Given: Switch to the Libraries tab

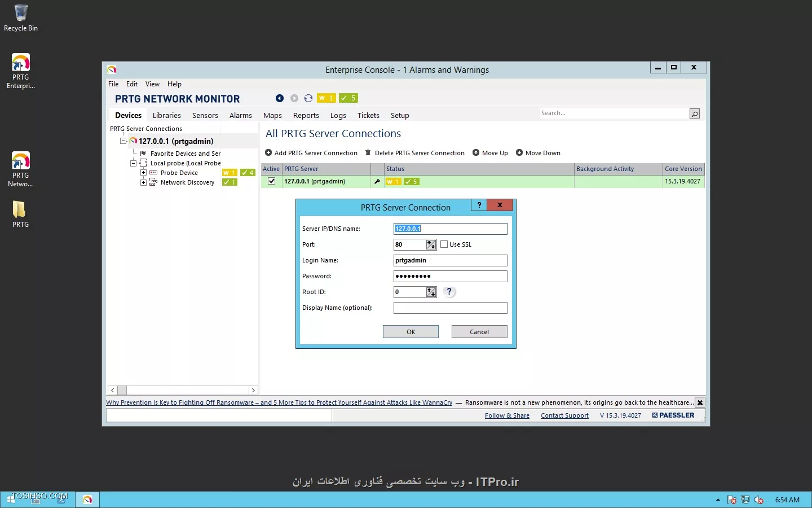Looking at the screenshot, I should pos(167,115).
